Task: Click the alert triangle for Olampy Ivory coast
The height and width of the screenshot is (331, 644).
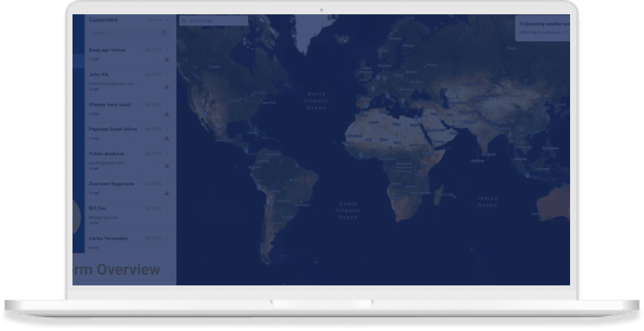Action: point(167,114)
